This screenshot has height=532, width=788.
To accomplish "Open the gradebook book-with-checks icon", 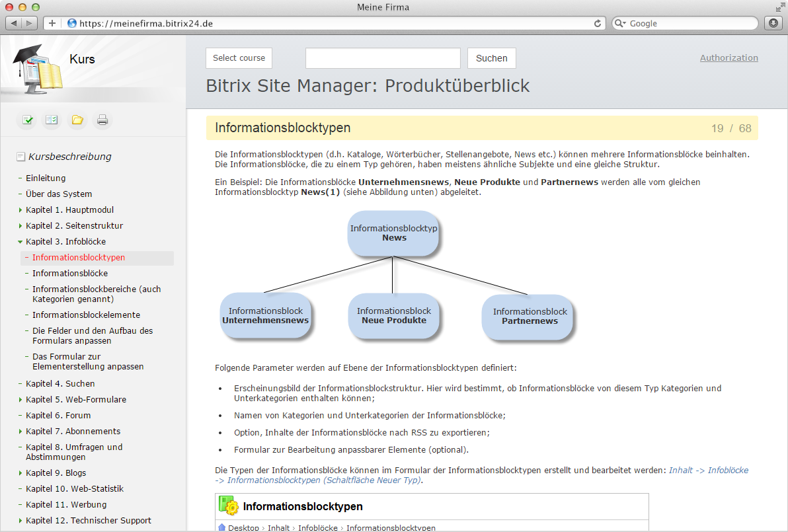I will tap(52, 120).
